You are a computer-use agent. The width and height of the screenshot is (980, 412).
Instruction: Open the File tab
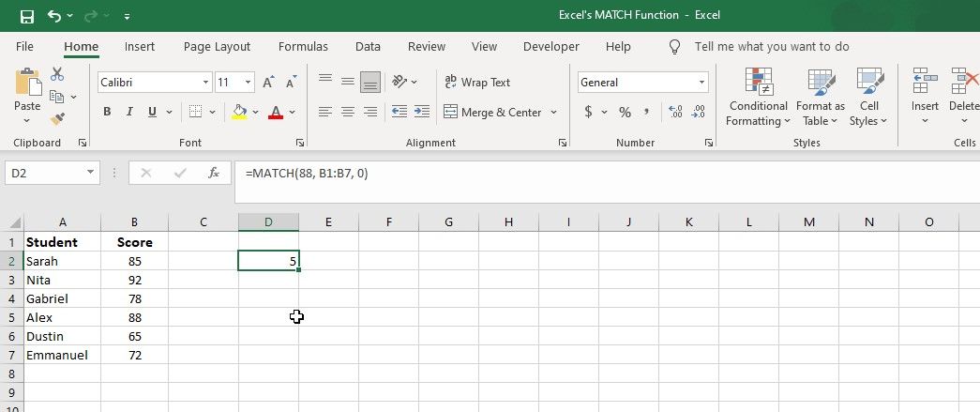coord(24,46)
